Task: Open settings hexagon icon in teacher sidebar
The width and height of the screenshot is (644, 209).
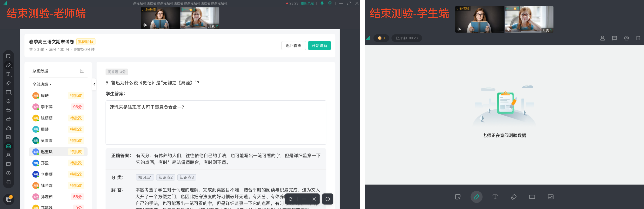Action: tap(8, 173)
